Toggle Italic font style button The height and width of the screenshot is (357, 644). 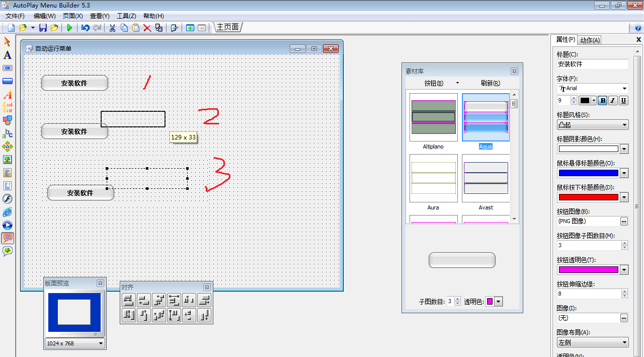tap(613, 101)
